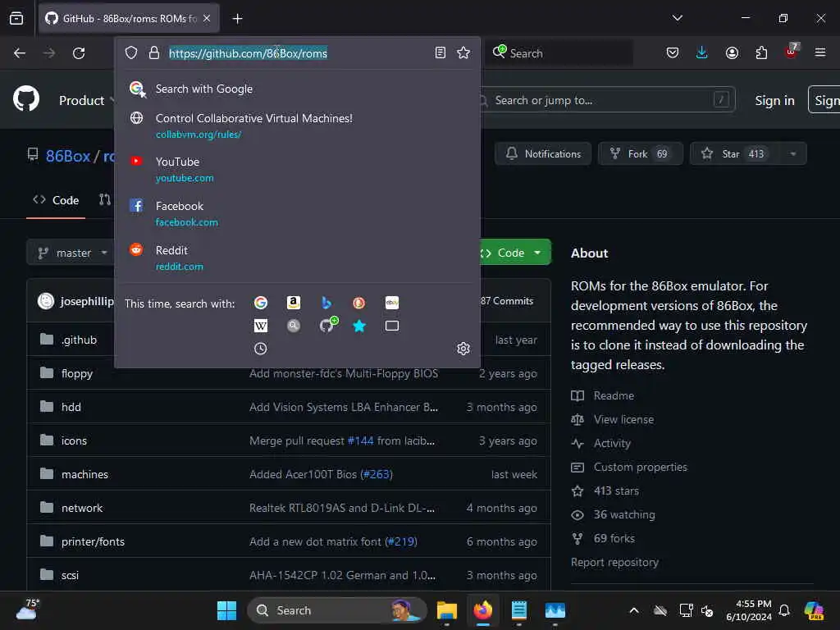Screen dimensions: 840x630
Task: Close the GitHub 86Box/roms tab
Action: (207, 19)
